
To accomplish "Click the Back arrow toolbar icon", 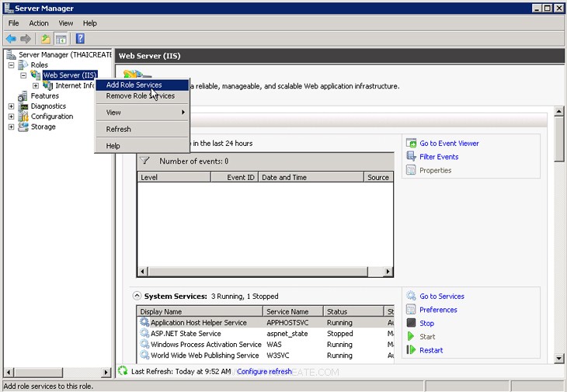I will (x=11, y=39).
